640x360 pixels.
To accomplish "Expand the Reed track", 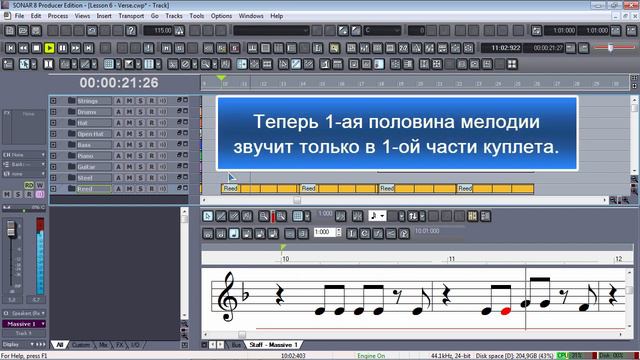I will [53, 189].
